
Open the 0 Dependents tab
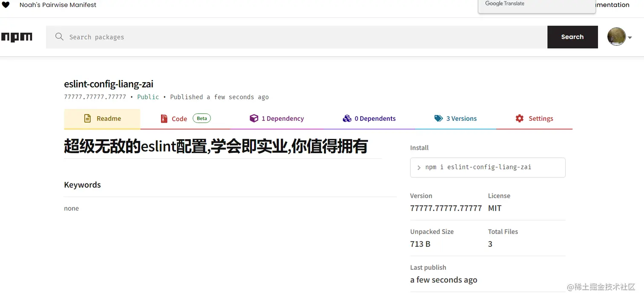click(369, 119)
